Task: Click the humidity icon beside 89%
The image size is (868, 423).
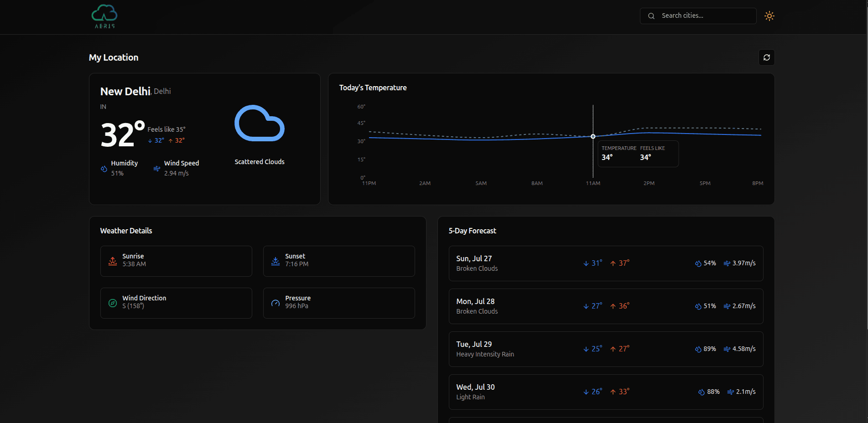Action: pos(698,349)
